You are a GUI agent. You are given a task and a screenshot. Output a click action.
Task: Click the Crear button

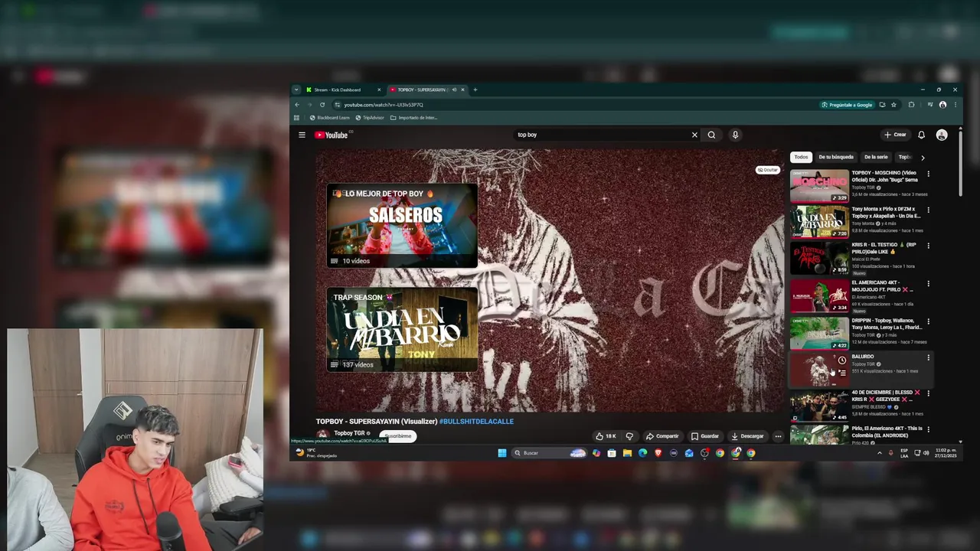(x=895, y=135)
